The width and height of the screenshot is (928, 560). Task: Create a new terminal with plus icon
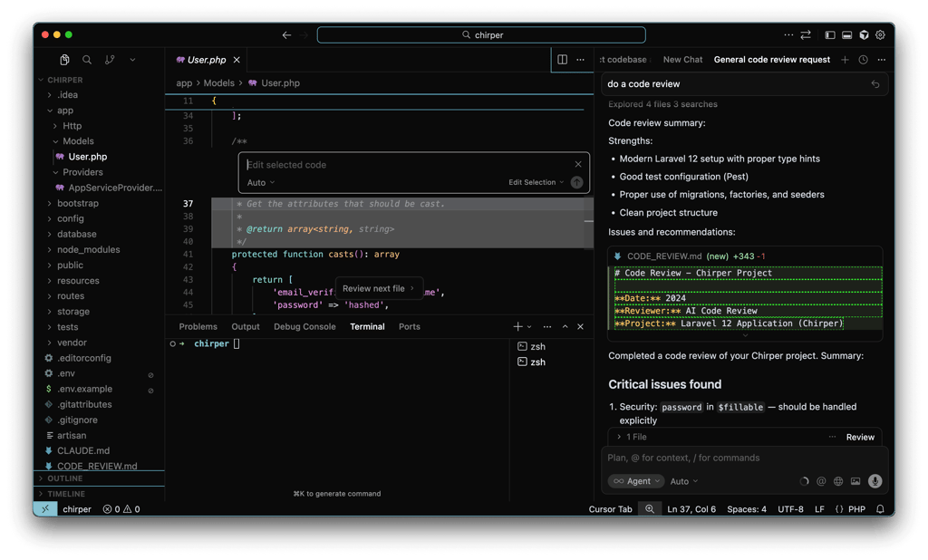tap(517, 327)
